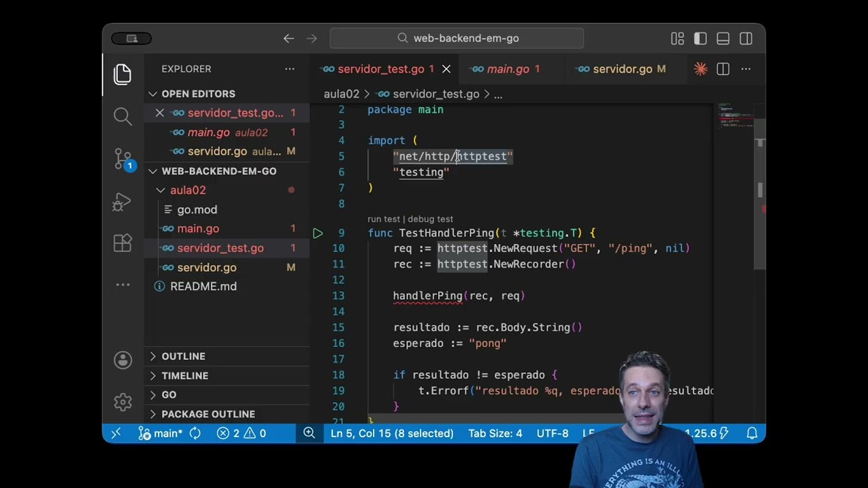Go forward with the right arrow
The width and height of the screenshot is (868, 488).
point(312,39)
